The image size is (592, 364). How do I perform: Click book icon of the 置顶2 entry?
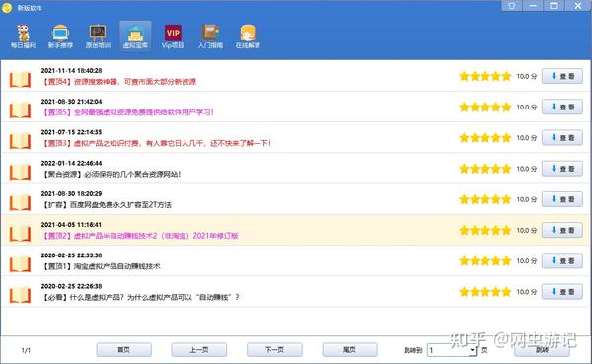(20, 234)
